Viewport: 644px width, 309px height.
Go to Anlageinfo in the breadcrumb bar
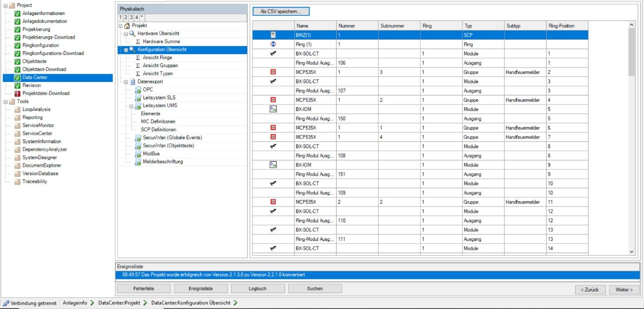tap(75, 303)
